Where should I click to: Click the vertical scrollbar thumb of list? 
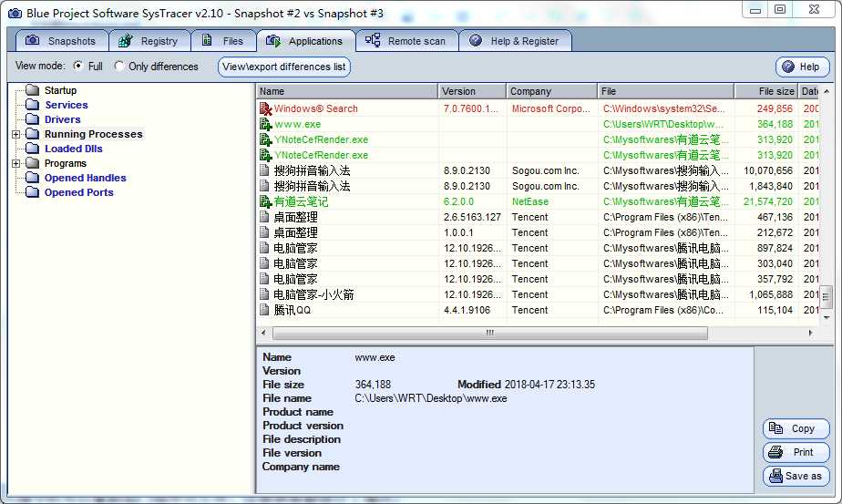coord(826,296)
